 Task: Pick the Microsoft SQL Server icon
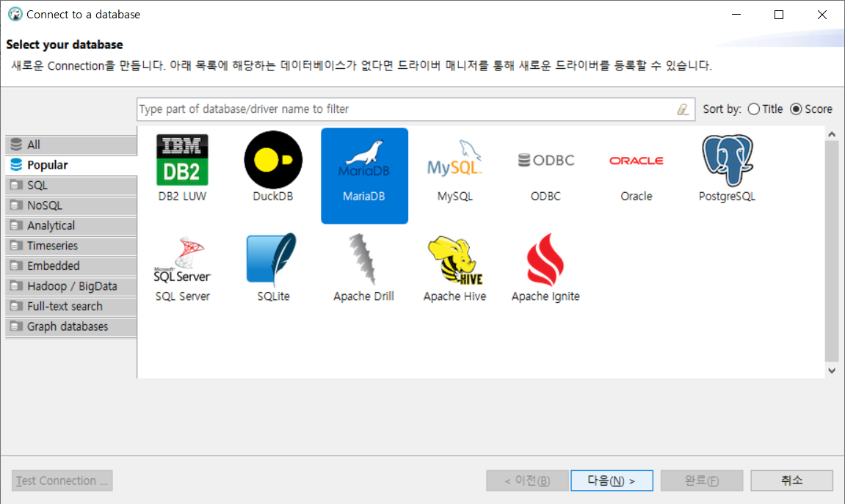click(182, 260)
